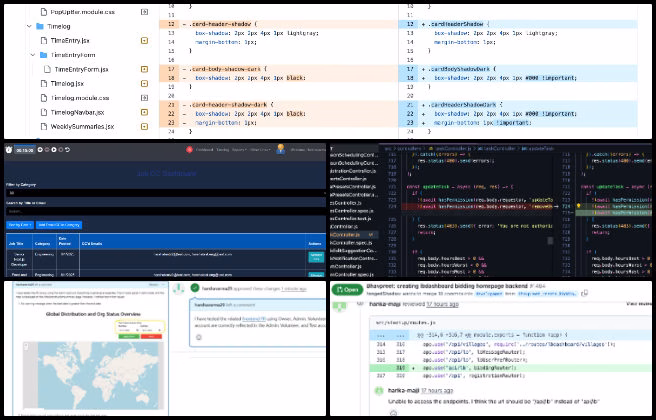Click the add-time plus icon beside the timer
This screenshot has height=420, width=656.
40,150
